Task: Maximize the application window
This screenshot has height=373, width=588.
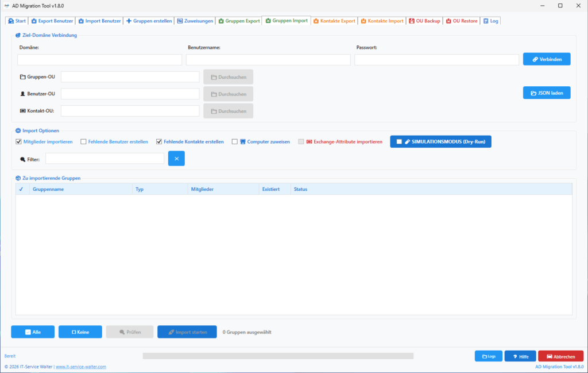Action: (x=560, y=6)
